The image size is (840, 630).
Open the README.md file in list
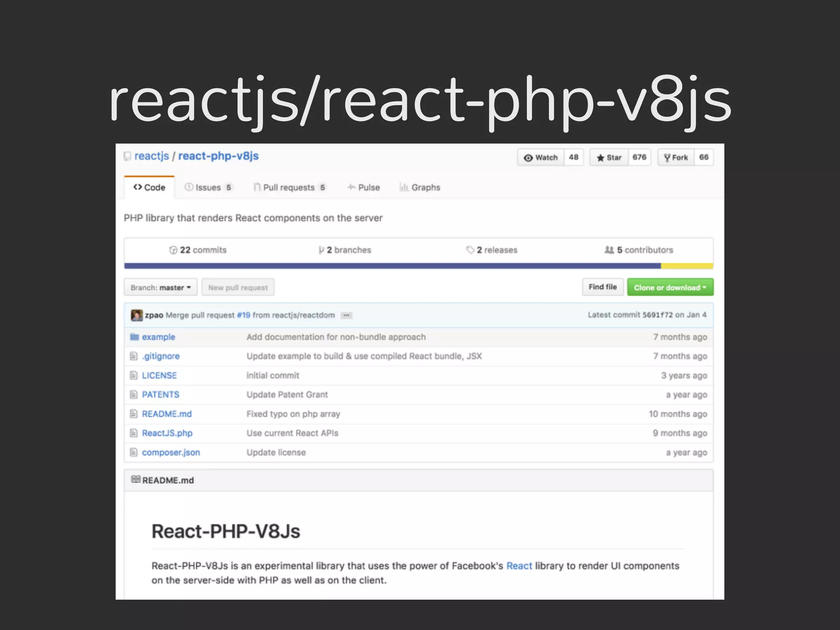[x=167, y=414]
